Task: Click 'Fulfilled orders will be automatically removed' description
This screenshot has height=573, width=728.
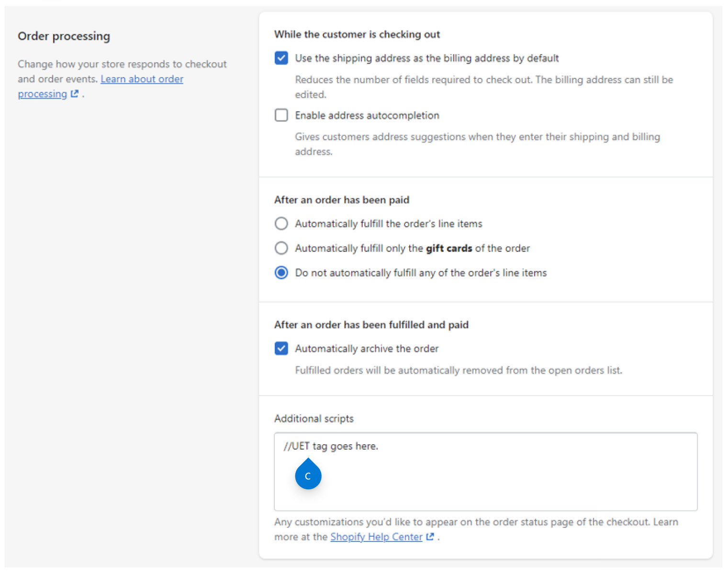Action: tap(459, 370)
